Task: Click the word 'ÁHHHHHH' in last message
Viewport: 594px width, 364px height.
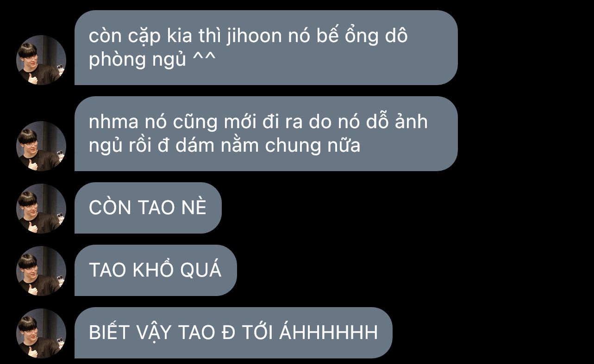Action: [329, 332]
